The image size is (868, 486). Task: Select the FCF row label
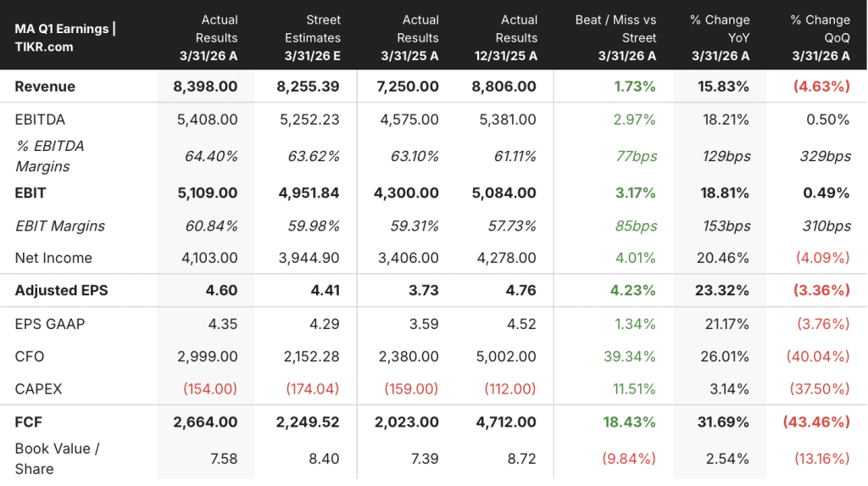pos(28,422)
